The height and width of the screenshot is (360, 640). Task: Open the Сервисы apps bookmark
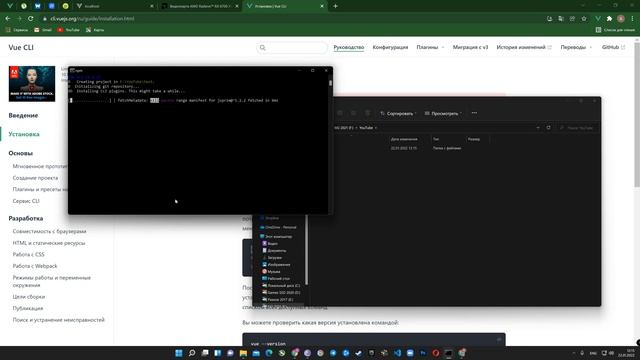17,30
